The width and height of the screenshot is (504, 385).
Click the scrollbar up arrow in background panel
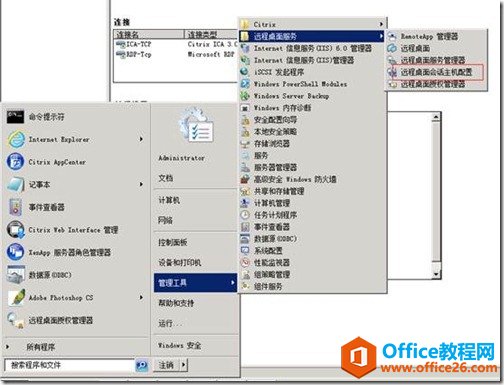[436, 117]
